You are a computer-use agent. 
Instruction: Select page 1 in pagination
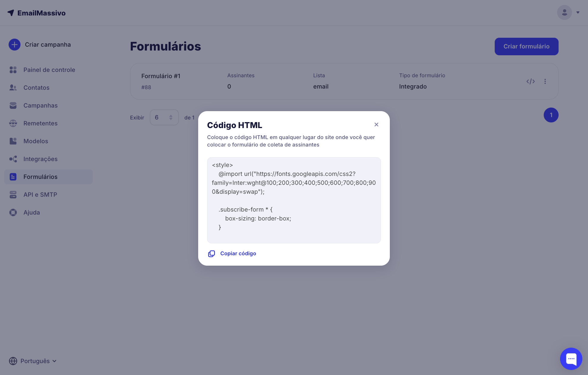pos(551,115)
